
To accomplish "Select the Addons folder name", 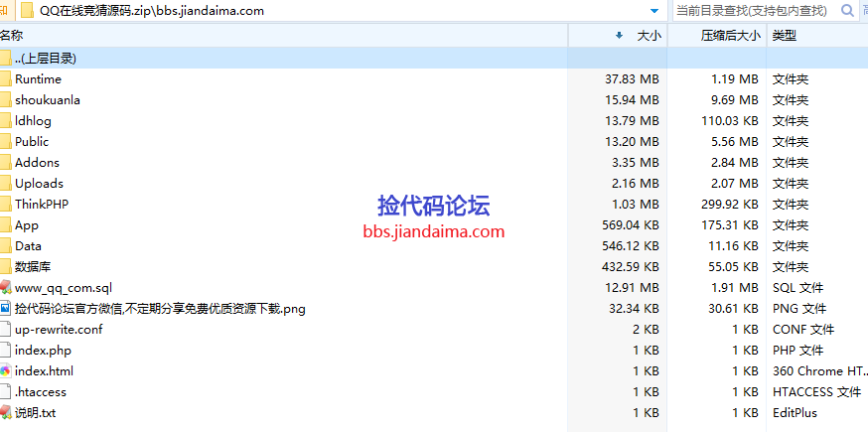I will 37,163.
